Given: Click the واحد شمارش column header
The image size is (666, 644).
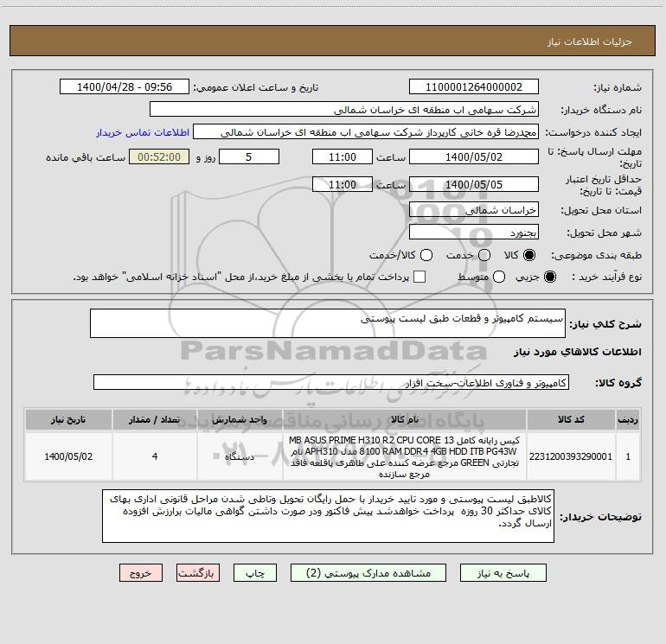Looking at the screenshot, I should pyautogui.click(x=240, y=419).
